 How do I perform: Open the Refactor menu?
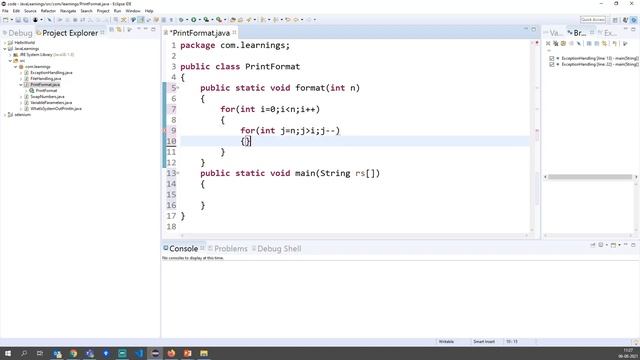[x=48, y=11]
